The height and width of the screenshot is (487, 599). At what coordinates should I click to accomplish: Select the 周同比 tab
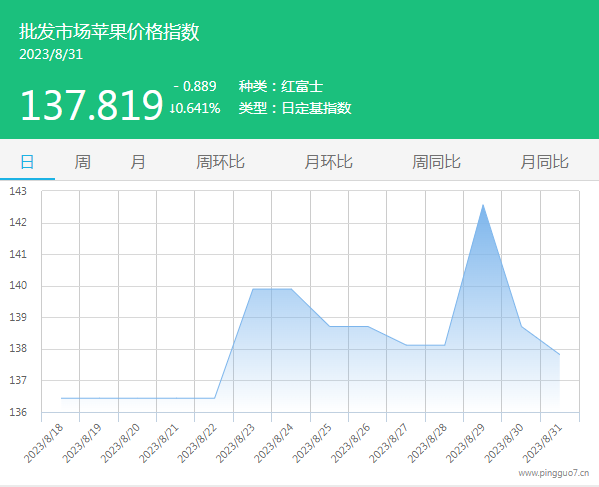tap(436, 162)
